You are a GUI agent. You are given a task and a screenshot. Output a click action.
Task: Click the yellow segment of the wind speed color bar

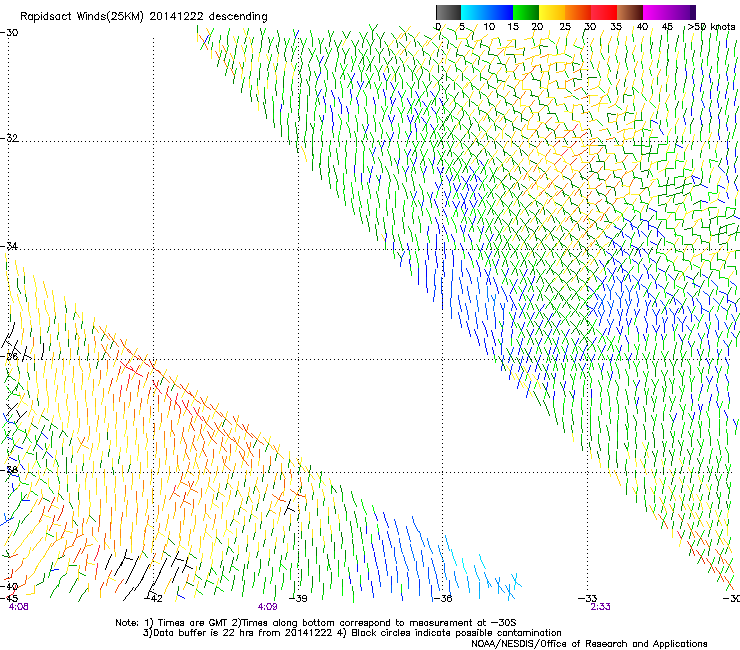(552, 12)
